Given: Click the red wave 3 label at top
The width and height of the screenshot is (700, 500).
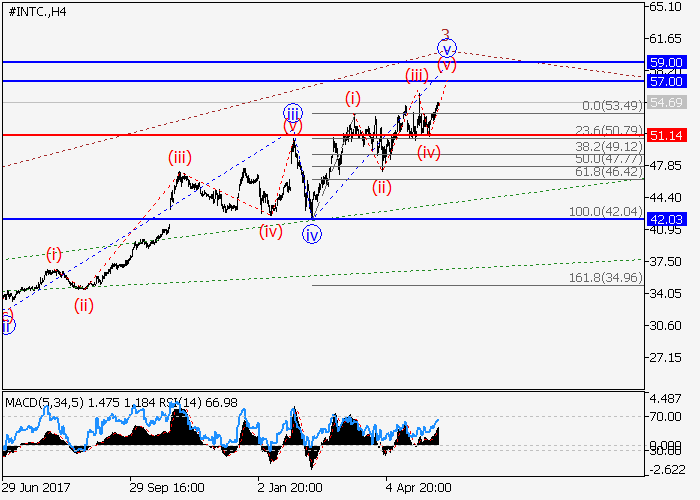Looking at the screenshot, I should click(446, 33).
